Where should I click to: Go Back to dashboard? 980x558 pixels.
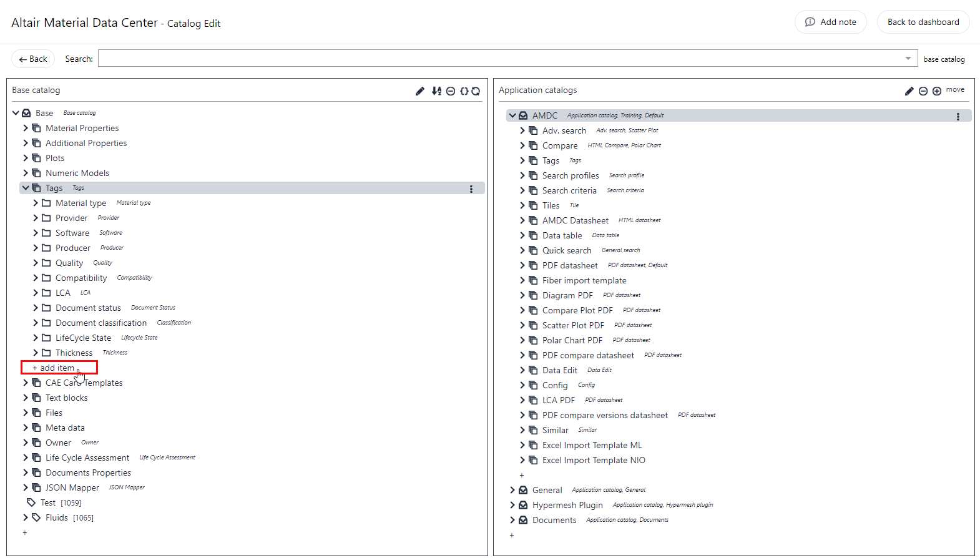pos(923,22)
